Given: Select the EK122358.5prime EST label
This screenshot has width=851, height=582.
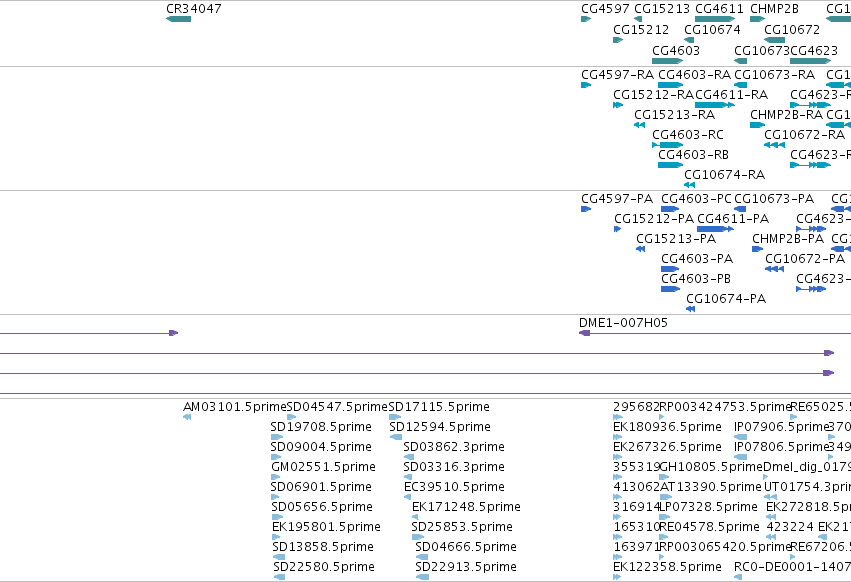Looking at the screenshot, I should [x=667, y=567].
